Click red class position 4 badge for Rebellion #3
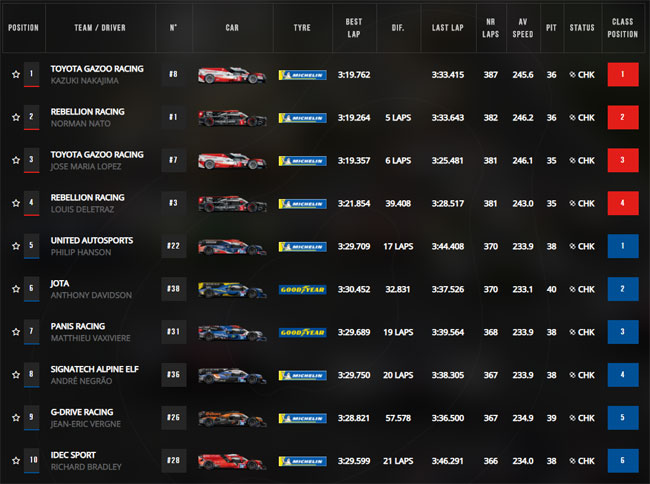The width and height of the screenshot is (650, 484). click(623, 203)
